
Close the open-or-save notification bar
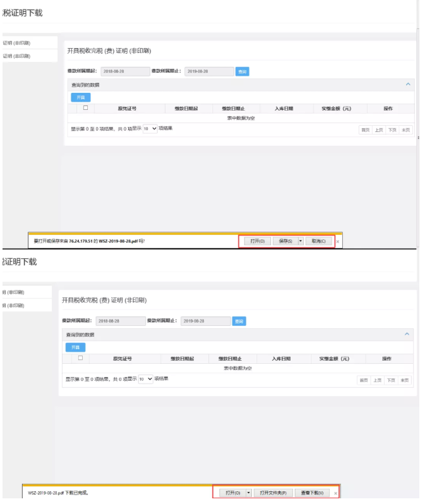click(338, 241)
